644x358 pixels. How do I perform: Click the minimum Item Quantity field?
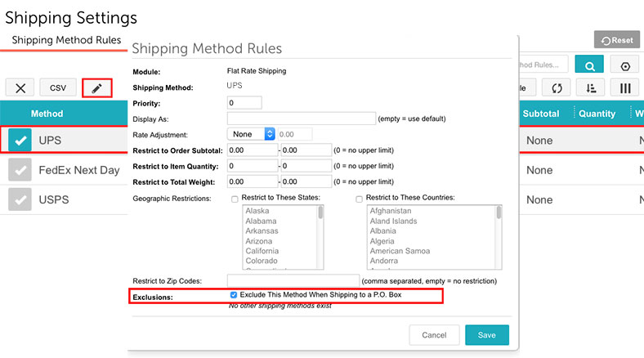[253, 166]
